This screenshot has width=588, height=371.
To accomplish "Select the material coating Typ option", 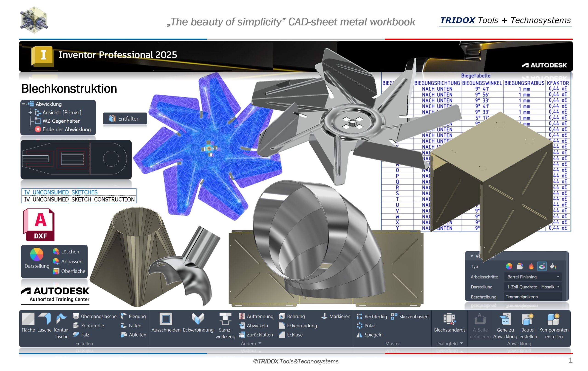I will pyautogui.click(x=520, y=266).
